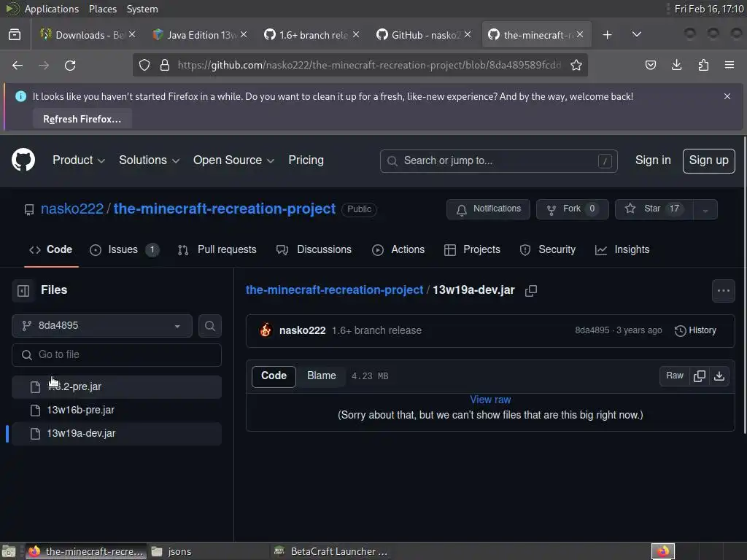Open the Issues tab
The width and height of the screenshot is (747, 560).
click(x=124, y=249)
